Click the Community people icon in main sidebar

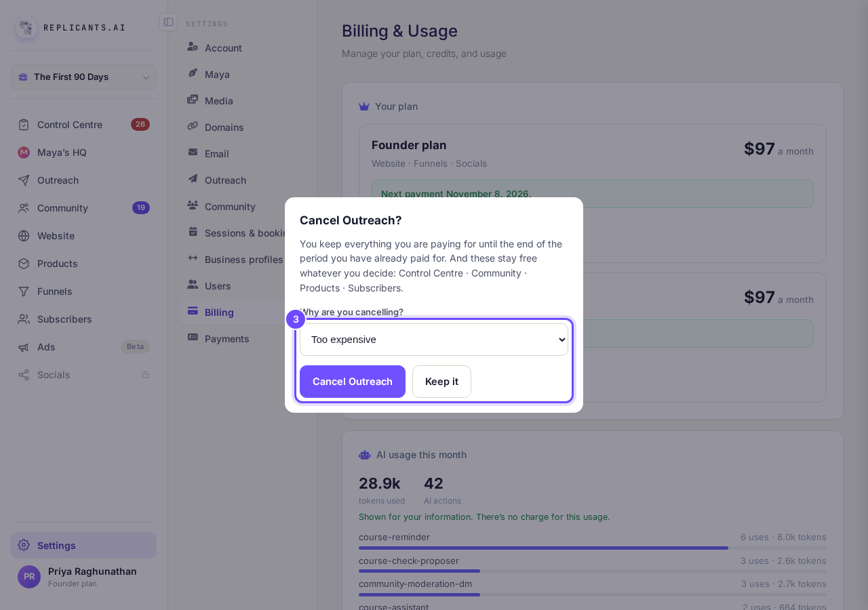(24, 208)
